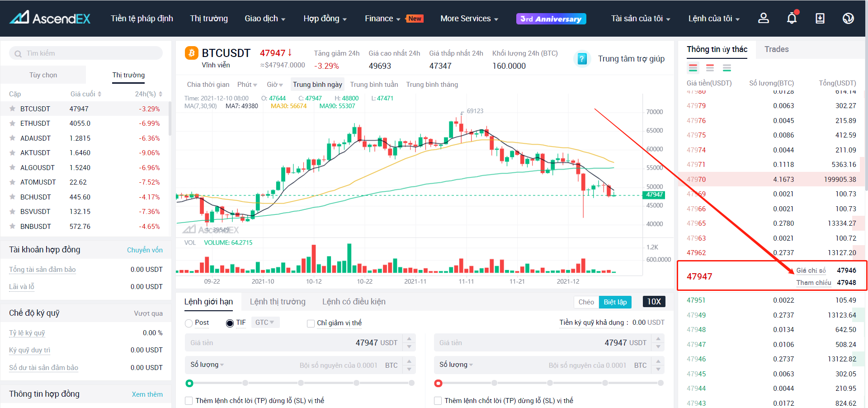Check the Chỉ giảm vị thế box
This screenshot has height=408, width=868.
tap(311, 323)
